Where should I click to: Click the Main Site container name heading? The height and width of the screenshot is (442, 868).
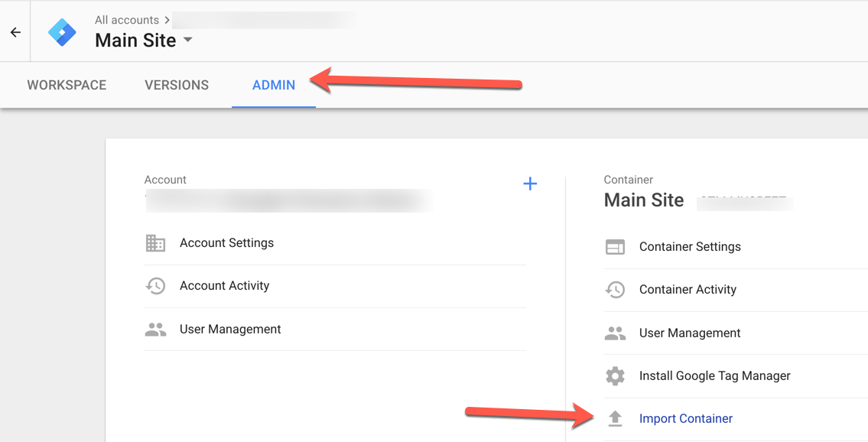(644, 200)
